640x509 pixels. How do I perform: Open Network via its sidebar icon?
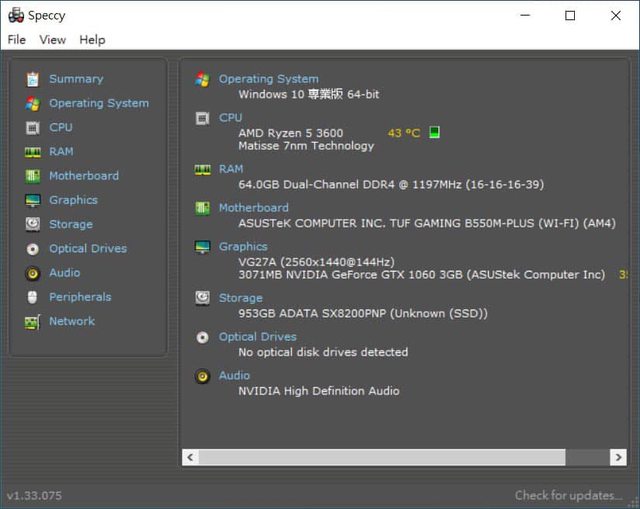point(32,322)
